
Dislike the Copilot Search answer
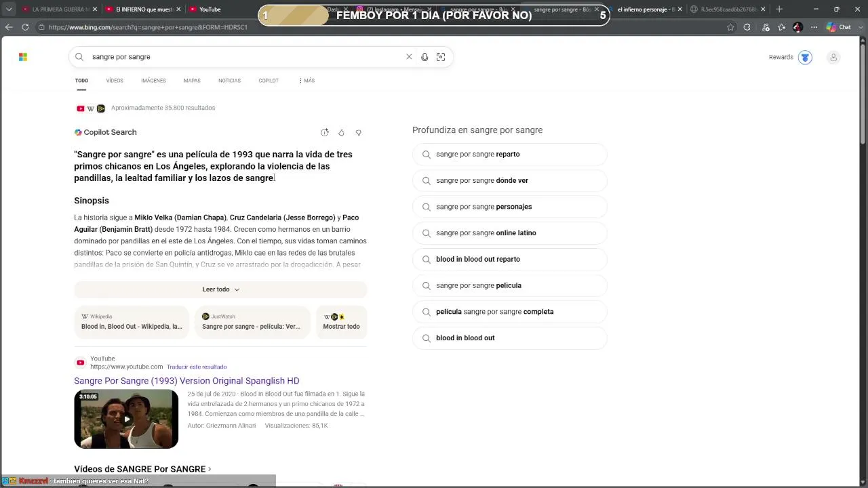tap(359, 133)
